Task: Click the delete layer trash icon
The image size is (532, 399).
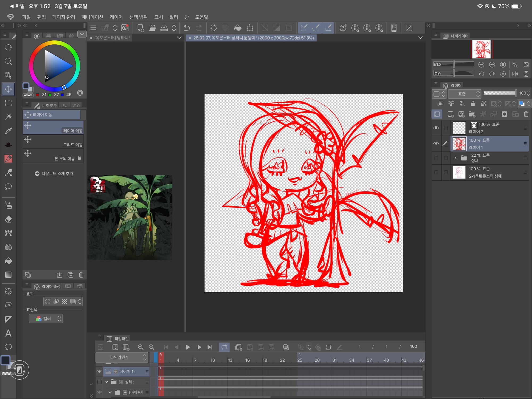Action: (x=526, y=114)
